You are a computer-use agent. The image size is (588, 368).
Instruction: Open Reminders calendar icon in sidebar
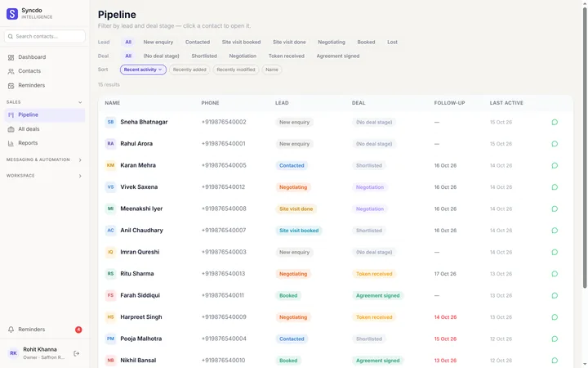click(x=11, y=86)
